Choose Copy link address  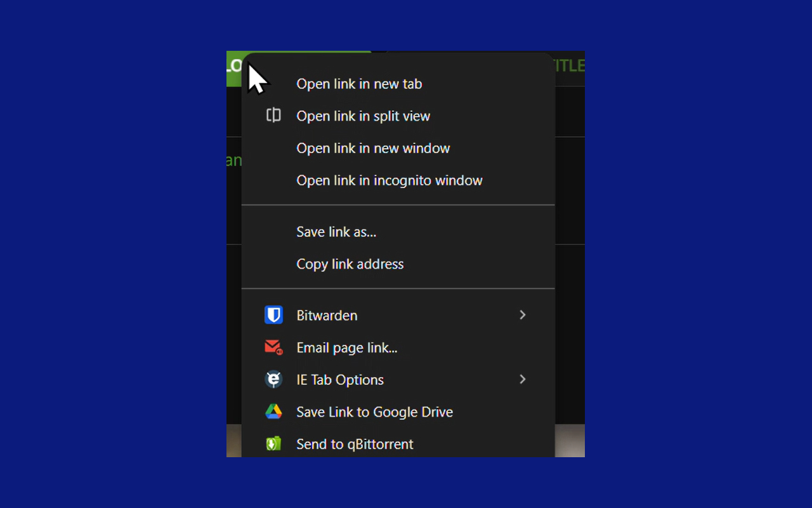click(398, 264)
